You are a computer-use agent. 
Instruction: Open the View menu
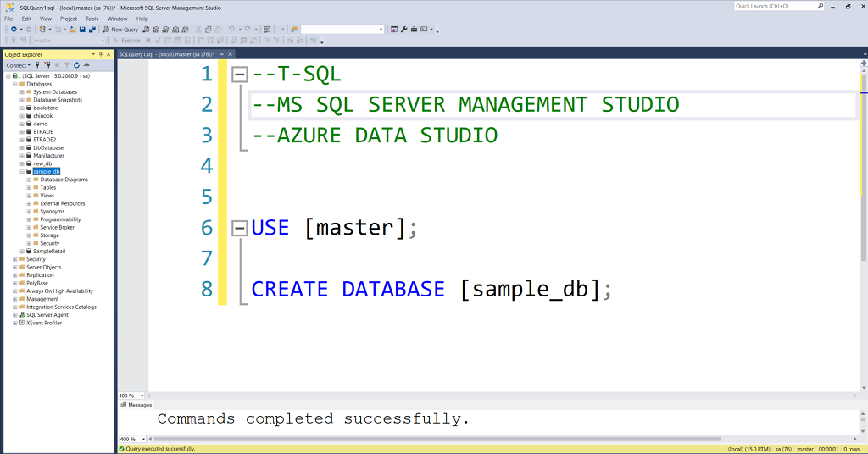[x=46, y=19]
